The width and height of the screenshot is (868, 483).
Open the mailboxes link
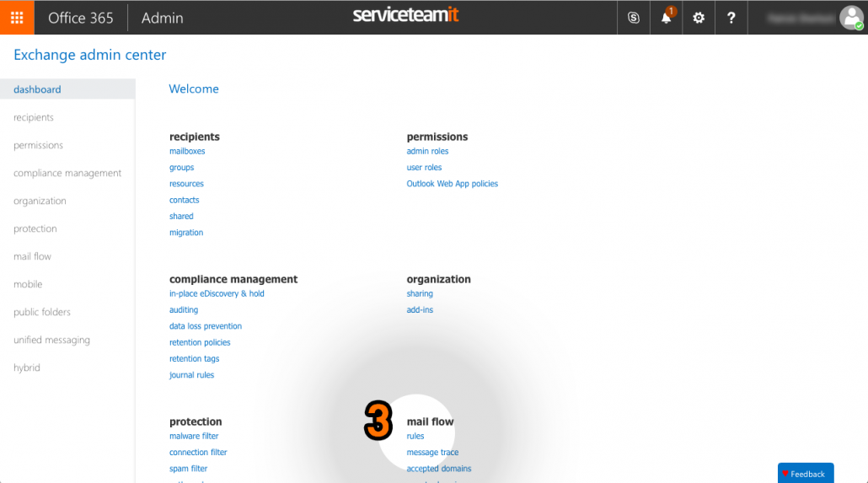click(x=187, y=151)
